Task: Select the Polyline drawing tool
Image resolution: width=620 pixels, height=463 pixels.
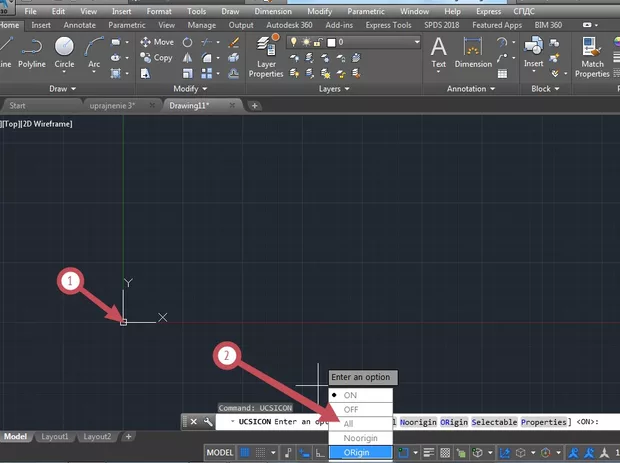Action: (33, 51)
